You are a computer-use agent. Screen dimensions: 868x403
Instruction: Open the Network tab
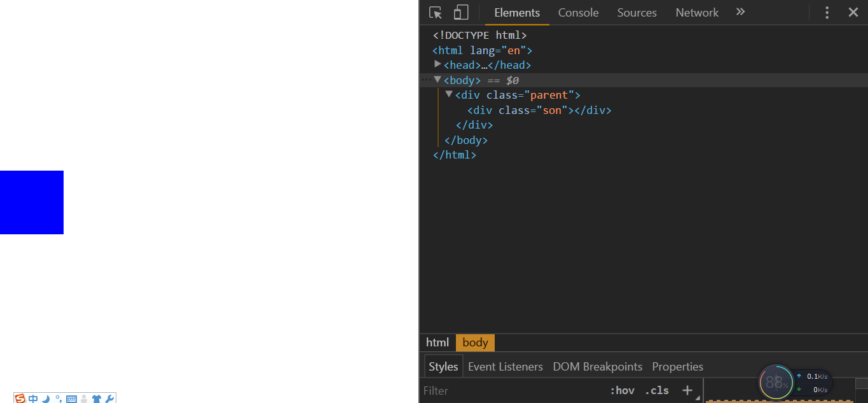click(x=697, y=13)
